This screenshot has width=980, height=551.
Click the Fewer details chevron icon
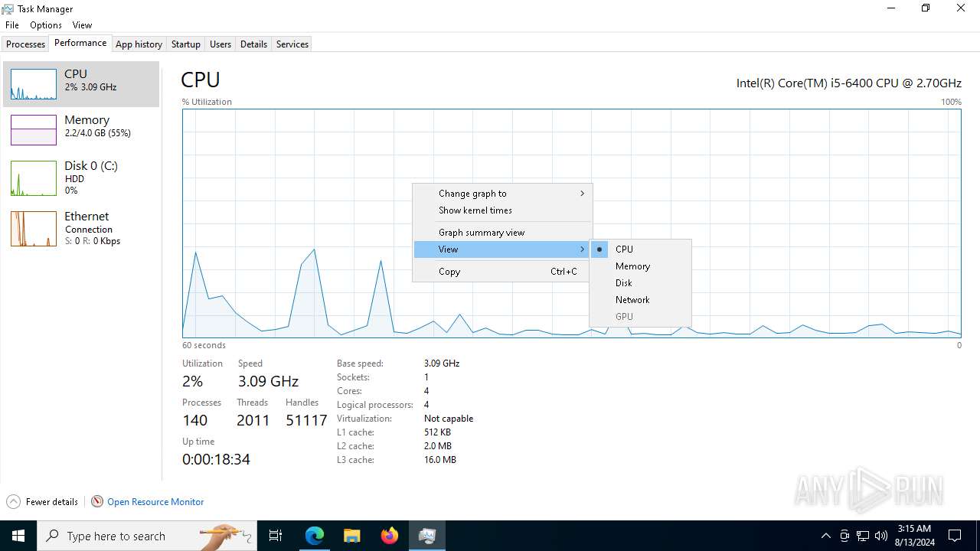pos(14,502)
